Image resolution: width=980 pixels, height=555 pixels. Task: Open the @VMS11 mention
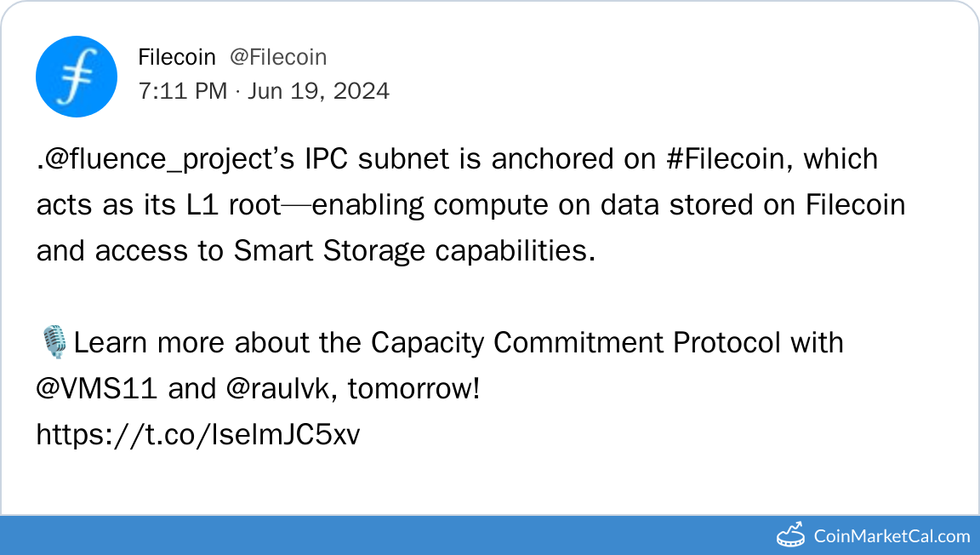98,389
